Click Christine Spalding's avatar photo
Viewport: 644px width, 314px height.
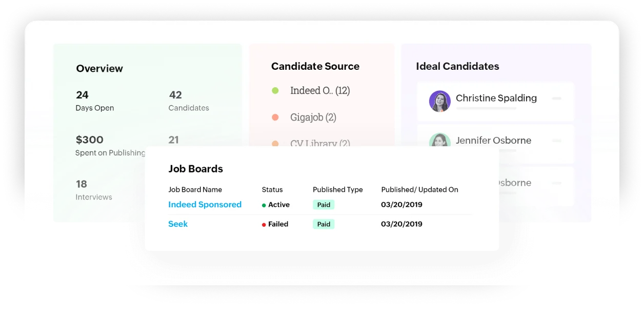(x=439, y=101)
